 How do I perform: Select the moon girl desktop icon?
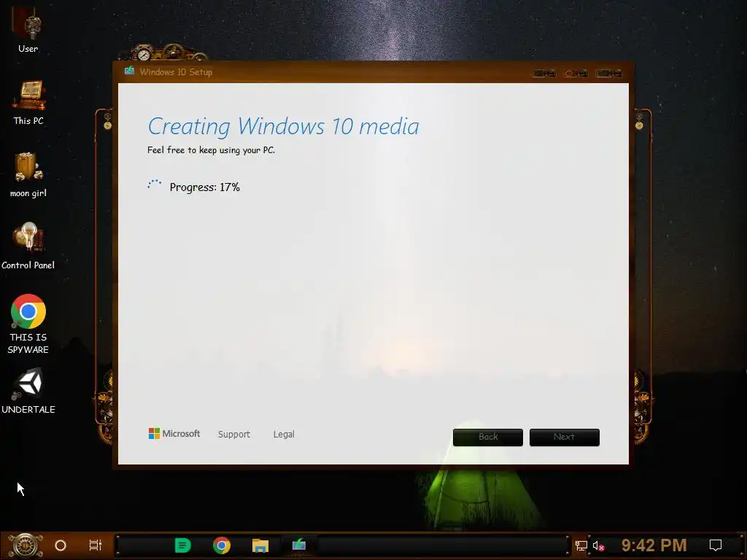pos(28,175)
